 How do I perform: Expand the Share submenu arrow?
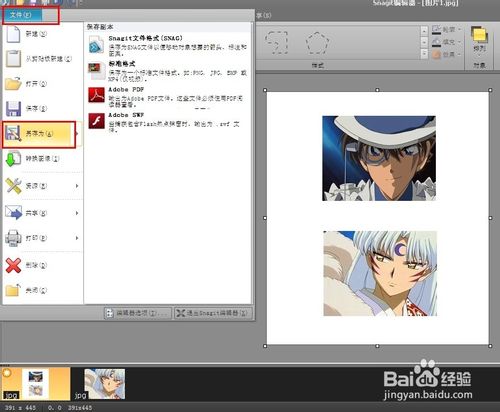77,213
